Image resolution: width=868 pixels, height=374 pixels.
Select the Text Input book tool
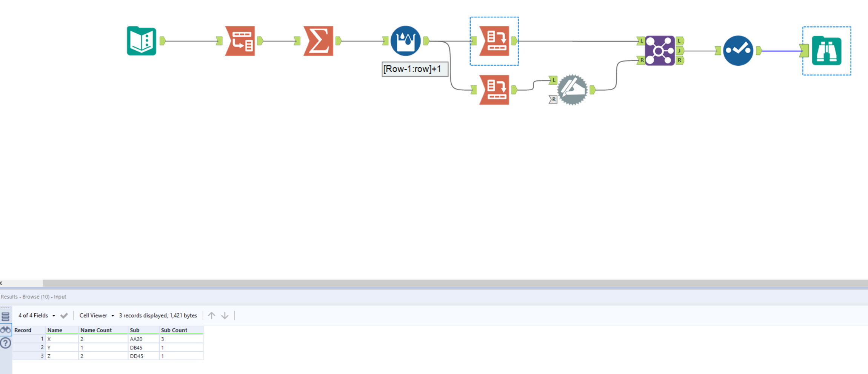pyautogui.click(x=142, y=41)
